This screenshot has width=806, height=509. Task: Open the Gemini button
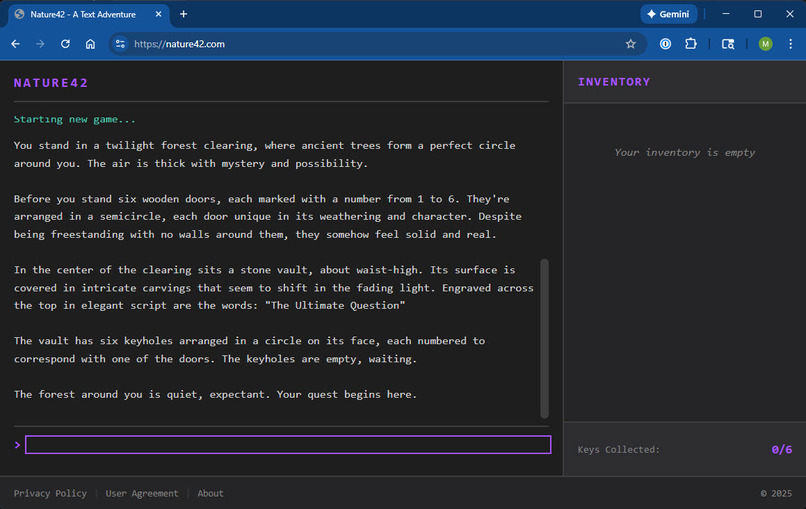tap(668, 14)
